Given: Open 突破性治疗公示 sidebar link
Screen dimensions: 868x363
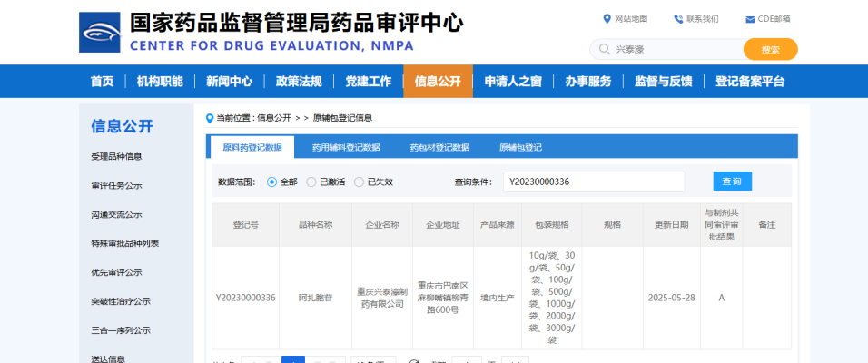Looking at the screenshot, I should click(121, 301).
